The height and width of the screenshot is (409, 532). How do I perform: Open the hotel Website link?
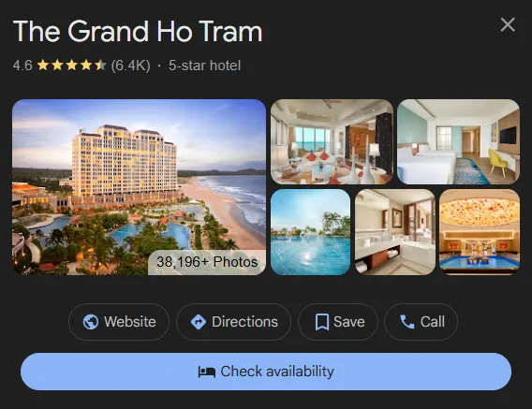pyautogui.click(x=119, y=322)
